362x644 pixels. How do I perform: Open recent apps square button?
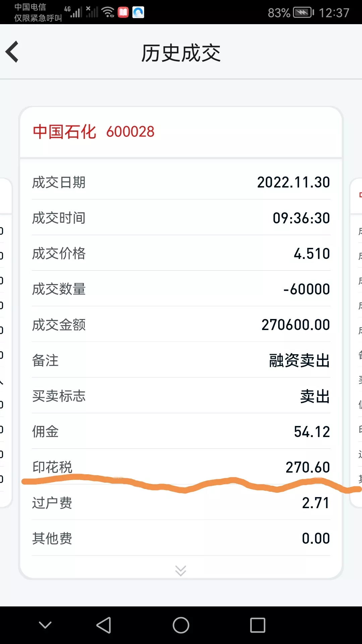[257, 625]
